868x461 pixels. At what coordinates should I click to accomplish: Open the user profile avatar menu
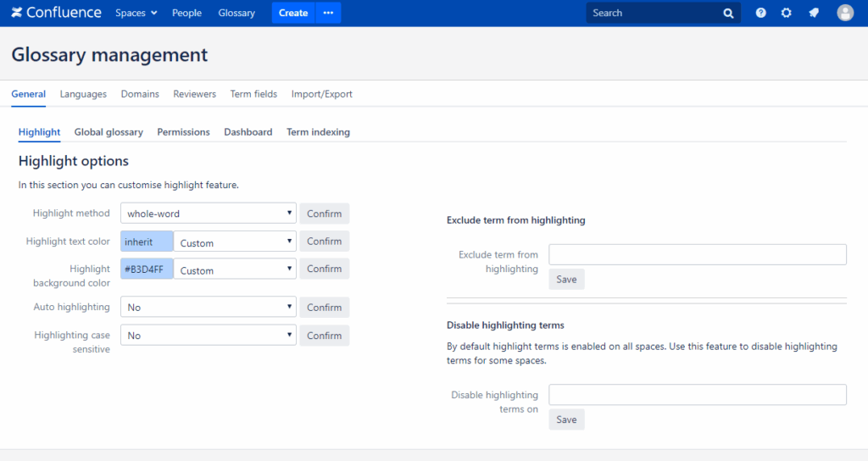click(845, 13)
